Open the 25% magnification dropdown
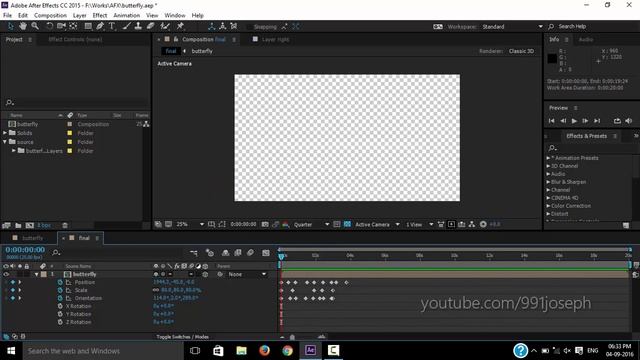 pos(190,224)
